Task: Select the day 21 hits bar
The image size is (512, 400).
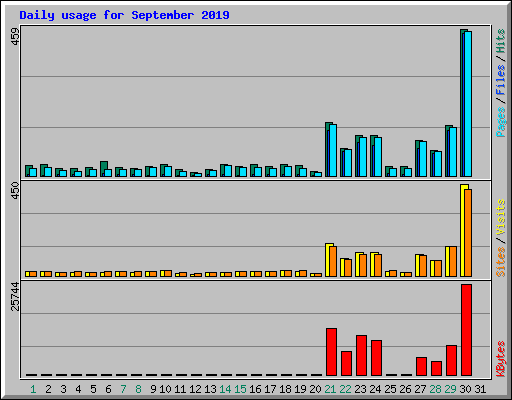Action: tap(327, 149)
